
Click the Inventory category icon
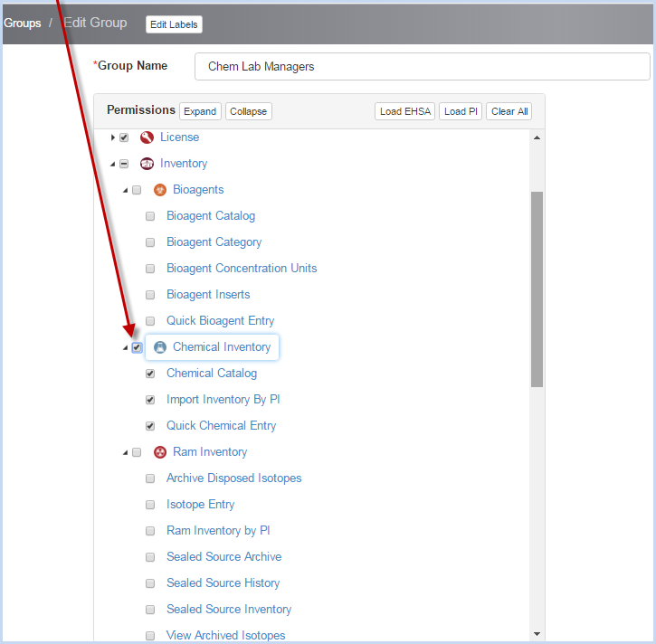[x=147, y=164]
